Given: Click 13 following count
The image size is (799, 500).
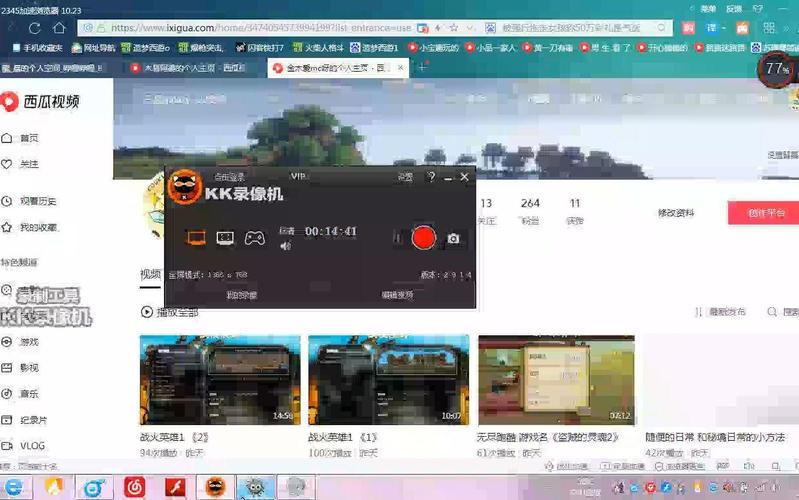Looking at the screenshot, I should click(x=486, y=203).
